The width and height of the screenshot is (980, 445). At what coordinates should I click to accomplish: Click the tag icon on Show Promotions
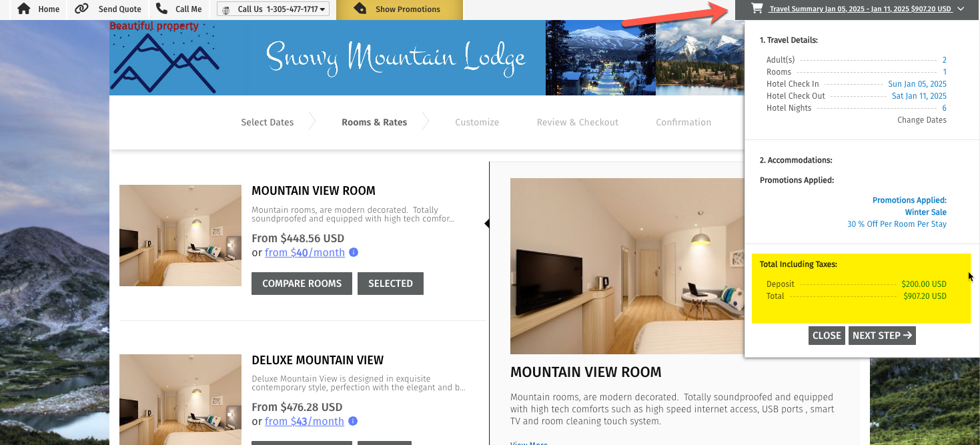point(360,9)
